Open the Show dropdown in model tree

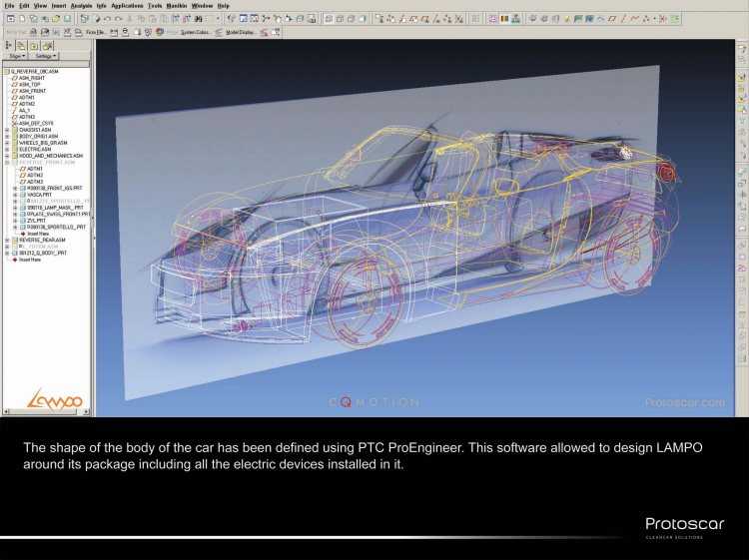pos(17,56)
